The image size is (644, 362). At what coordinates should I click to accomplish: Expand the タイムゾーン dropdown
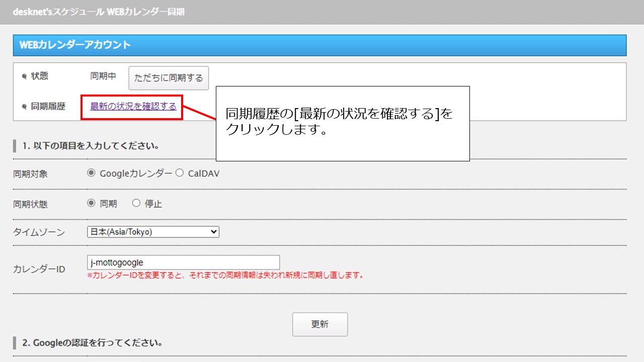(x=153, y=232)
